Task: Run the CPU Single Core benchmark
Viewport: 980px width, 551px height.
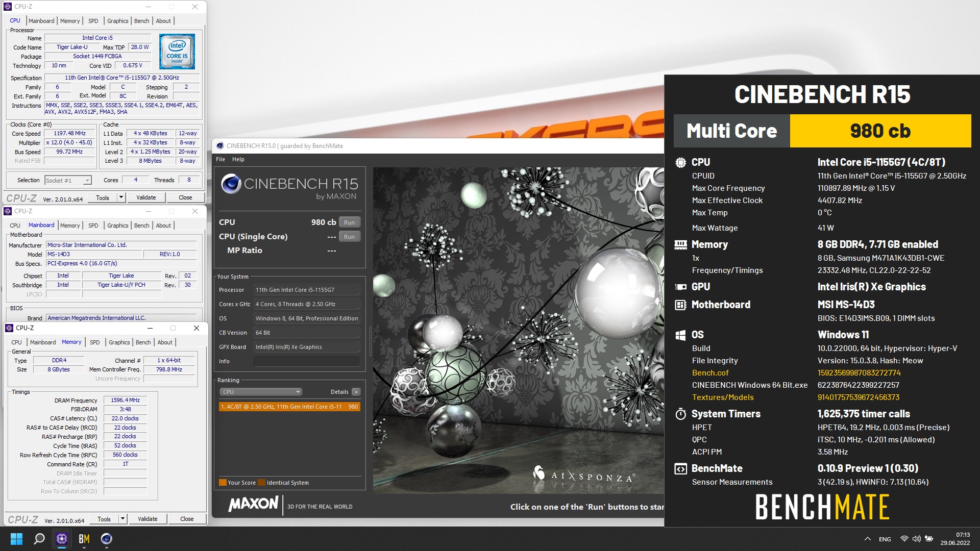Action: click(x=349, y=237)
